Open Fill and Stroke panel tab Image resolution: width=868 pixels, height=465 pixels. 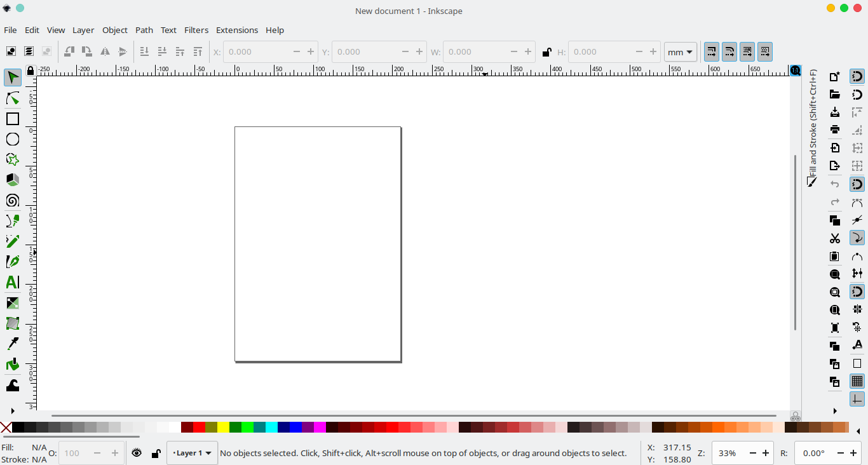pyautogui.click(x=813, y=127)
